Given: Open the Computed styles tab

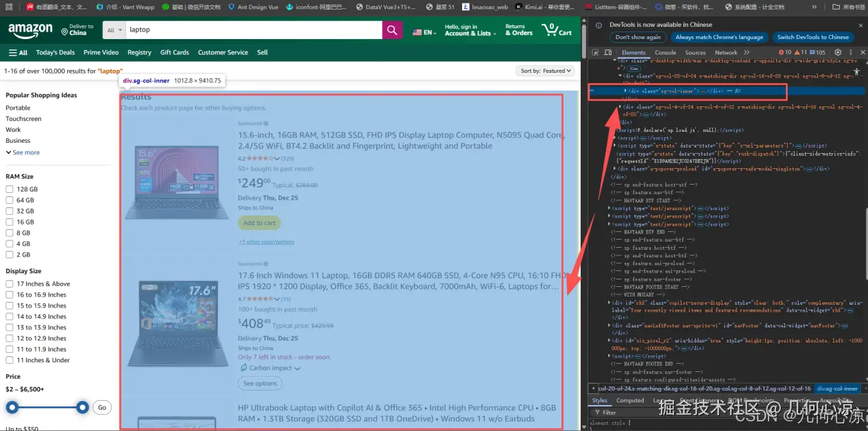Looking at the screenshot, I should pyautogui.click(x=629, y=400).
